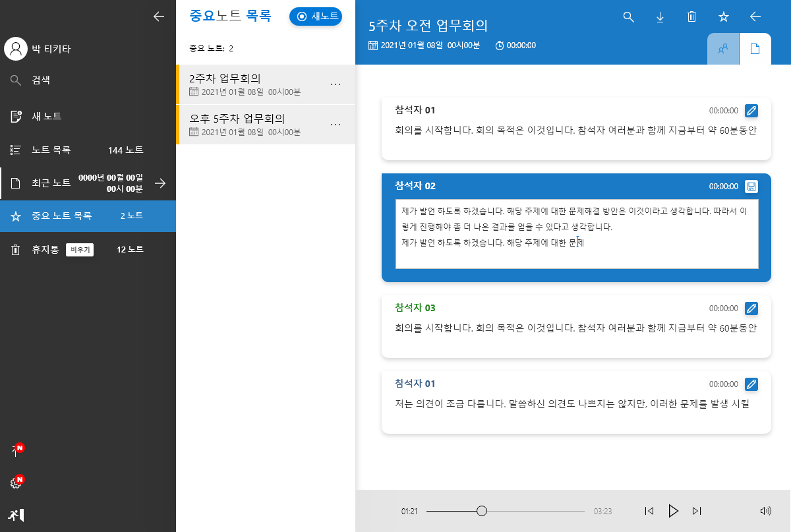Viewport: 791px width, 532px height.
Task: Go to recent note arrow
Action: tap(160, 183)
